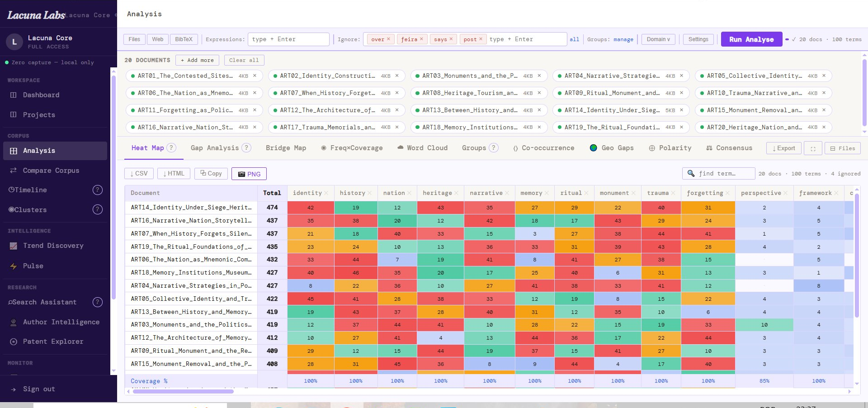Click the Run Analyse button
The width and height of the screenshot is (868, 408).
tap(751, 39)
